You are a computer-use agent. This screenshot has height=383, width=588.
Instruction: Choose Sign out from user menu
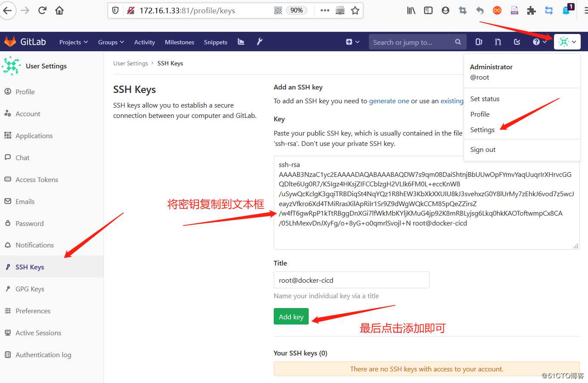click(483, 149)
